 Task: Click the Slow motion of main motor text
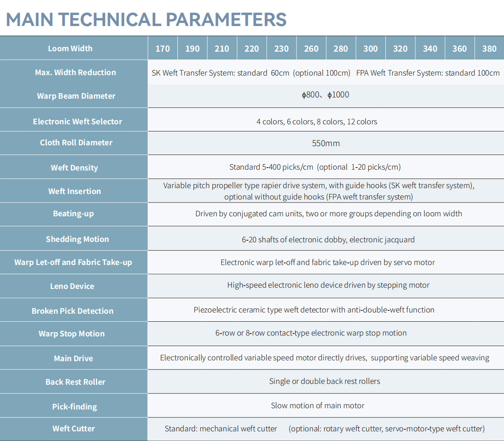[x=318, y=406]
